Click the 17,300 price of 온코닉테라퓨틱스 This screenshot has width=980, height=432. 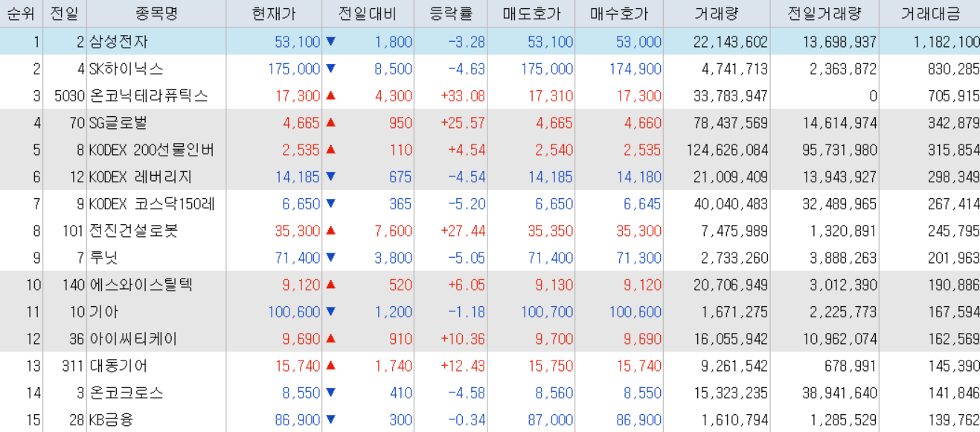(x=297, y=96)
